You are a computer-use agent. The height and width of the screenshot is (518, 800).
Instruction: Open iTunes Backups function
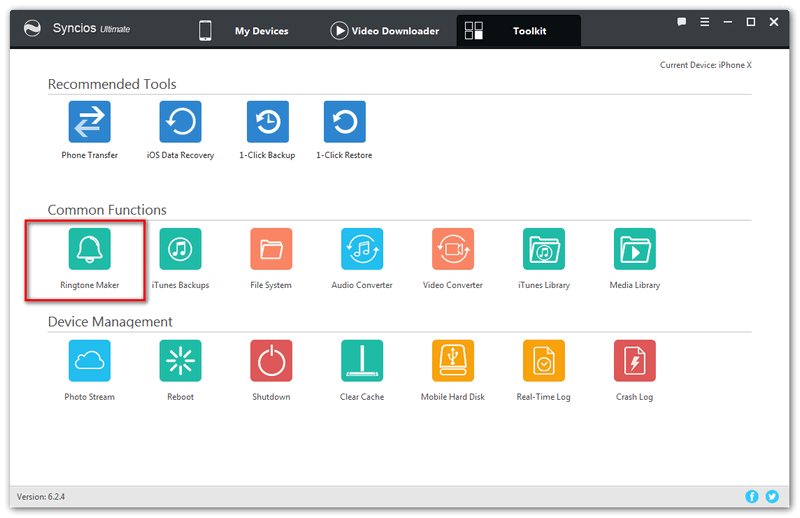[x=180, y=249]
